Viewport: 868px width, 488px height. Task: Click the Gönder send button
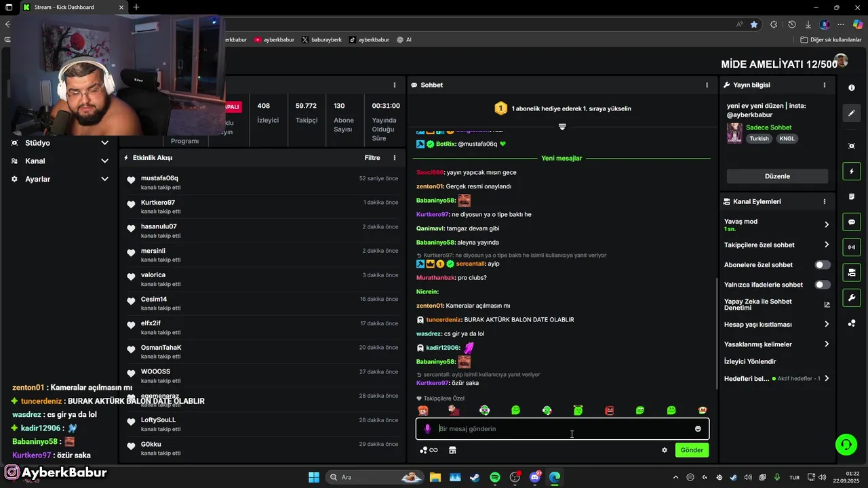[x=692, y=450]
